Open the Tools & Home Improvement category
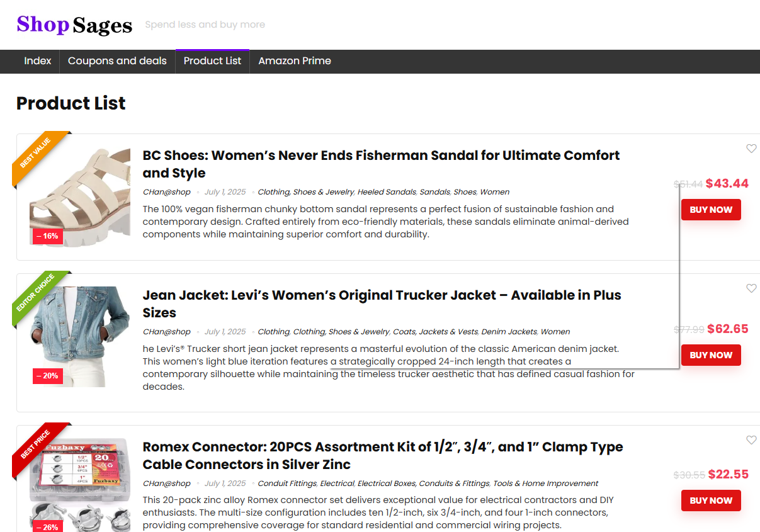The width and height of the screenshot is (760, 532). [x=545, y=484]
